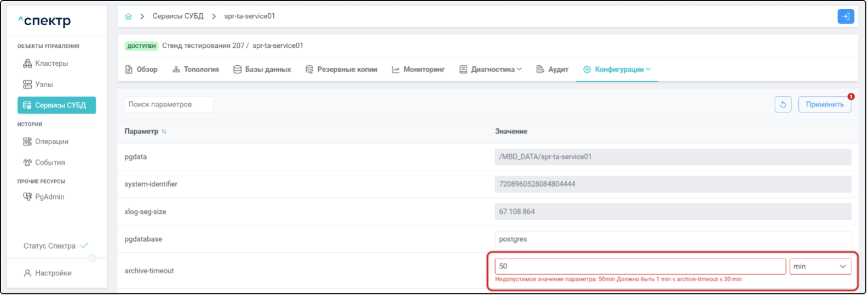Open the Мониторинг tab
The image size is (868, 296).
(x=418, y=70)
